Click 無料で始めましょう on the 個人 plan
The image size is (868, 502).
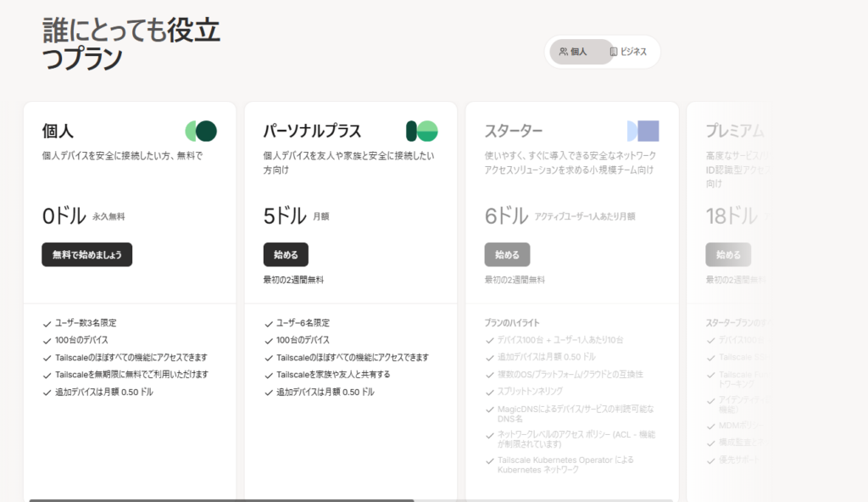86,254
